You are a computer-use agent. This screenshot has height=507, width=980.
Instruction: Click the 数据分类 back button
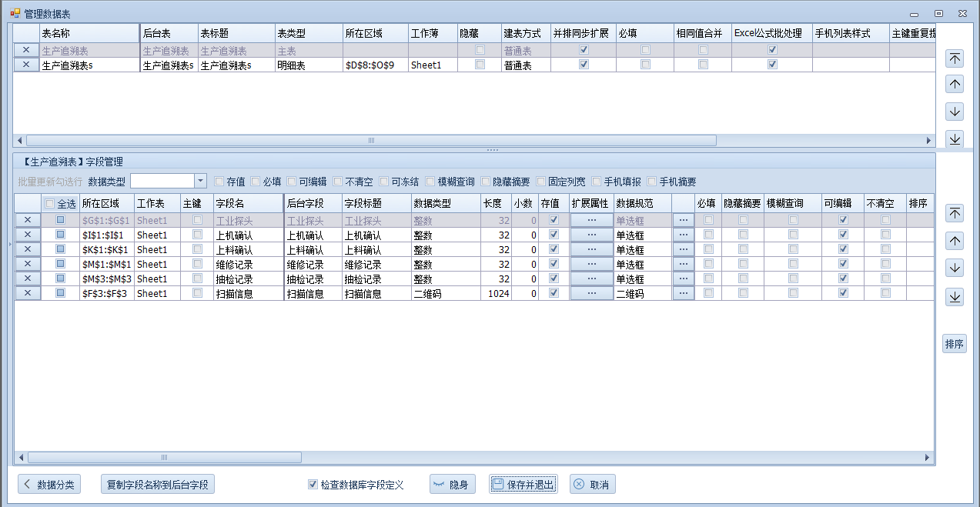point(49,485)
